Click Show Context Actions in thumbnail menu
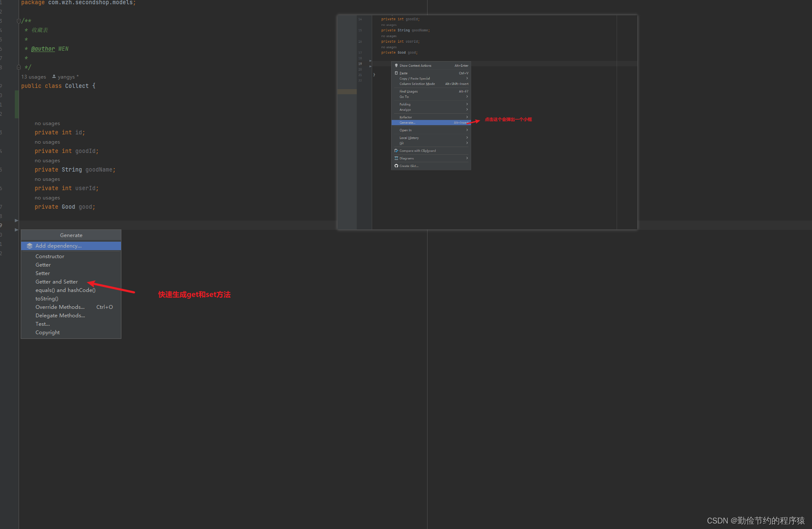The image size is (812, 529). tap(431, 65)
